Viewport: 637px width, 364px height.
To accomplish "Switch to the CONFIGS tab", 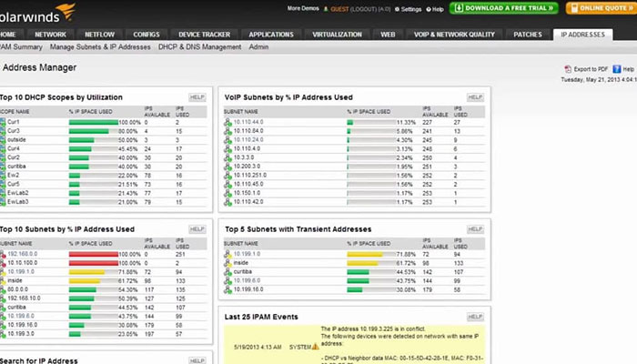I will point(147,35).
